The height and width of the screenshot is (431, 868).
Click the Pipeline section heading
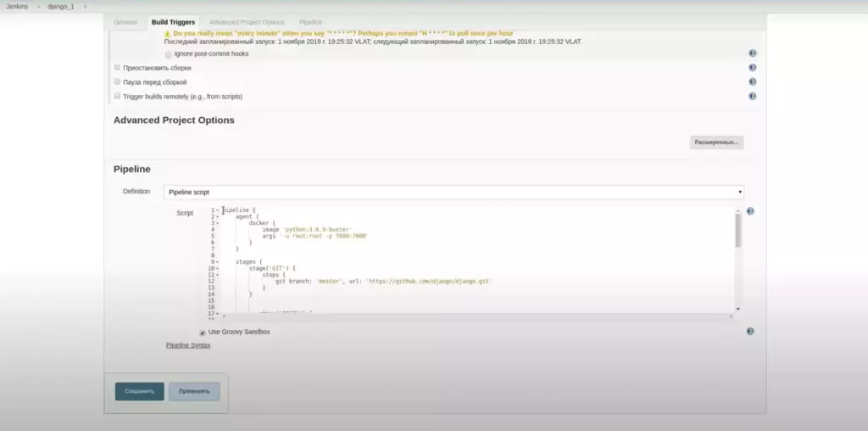coord(131,169)
